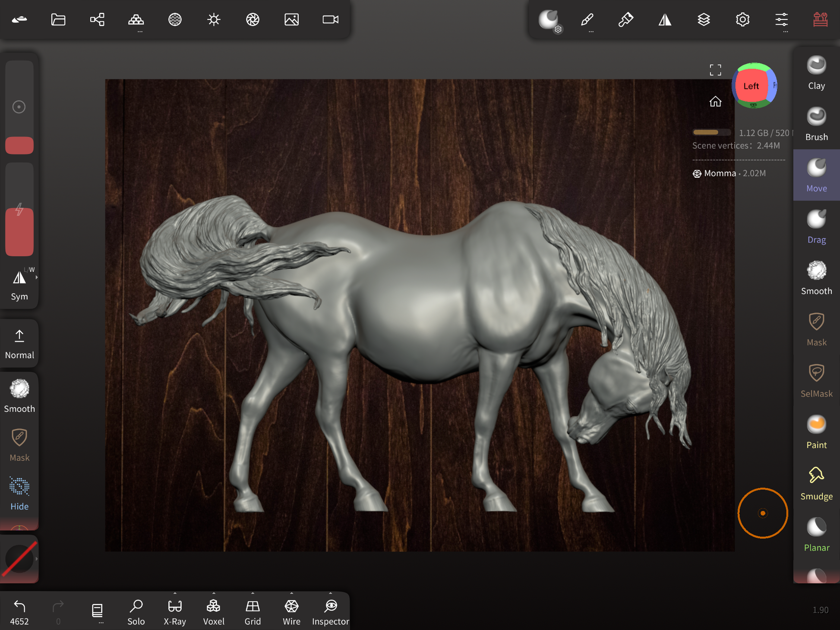Viewport: 840px width, 630px height.
Task: Open the Camera settings menu
Action: coord(330,19)
